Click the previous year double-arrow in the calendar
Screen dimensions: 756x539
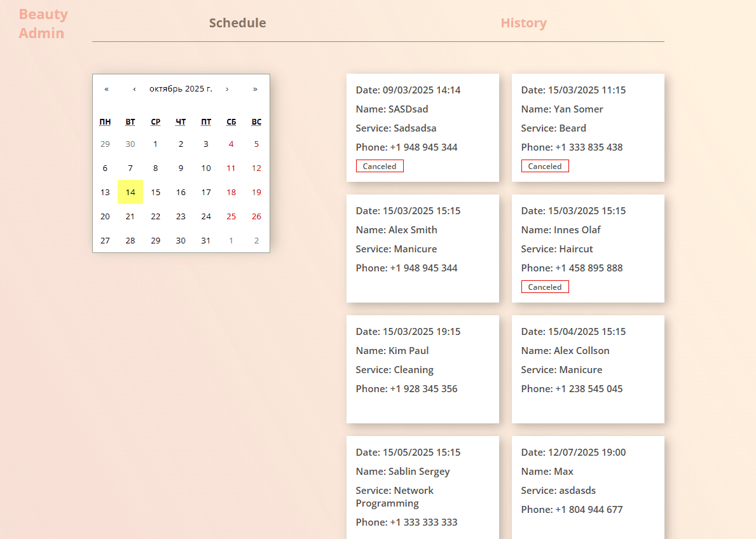point(106,88)
